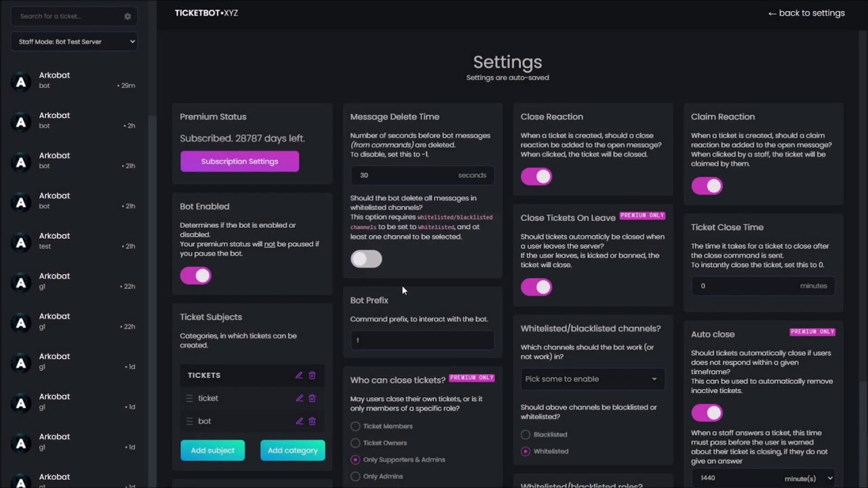Select the Ticket Members radio option
868x488 pixels.
(x=355, y=426)
